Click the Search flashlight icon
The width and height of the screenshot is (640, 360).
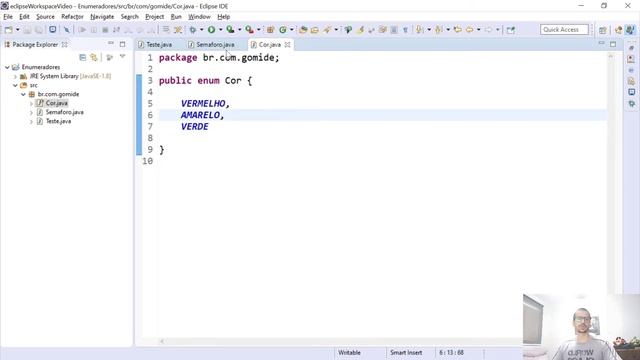(x=327, y=30)
